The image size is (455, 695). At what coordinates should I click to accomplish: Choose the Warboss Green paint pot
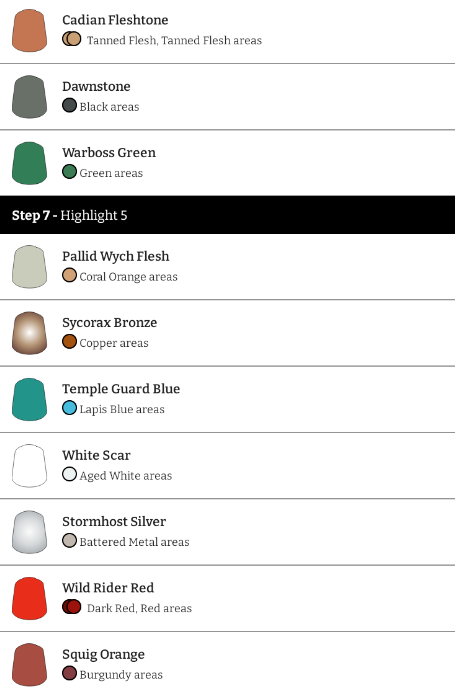pos(29,163)
